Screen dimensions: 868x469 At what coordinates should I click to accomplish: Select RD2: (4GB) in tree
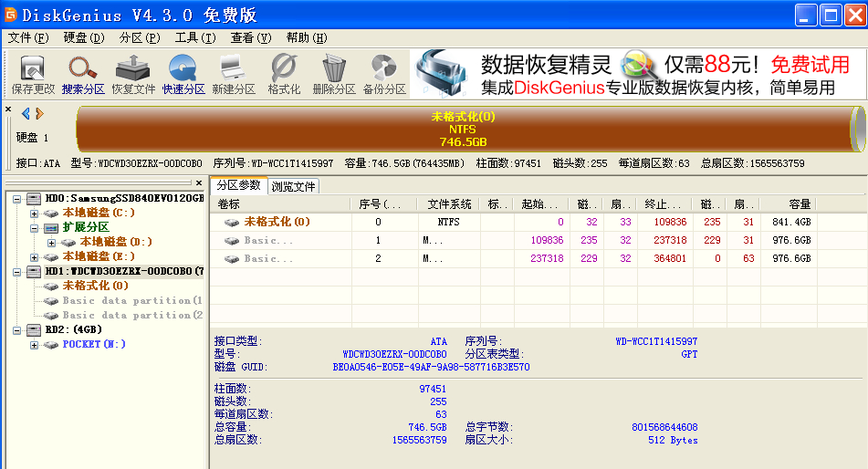74,329
